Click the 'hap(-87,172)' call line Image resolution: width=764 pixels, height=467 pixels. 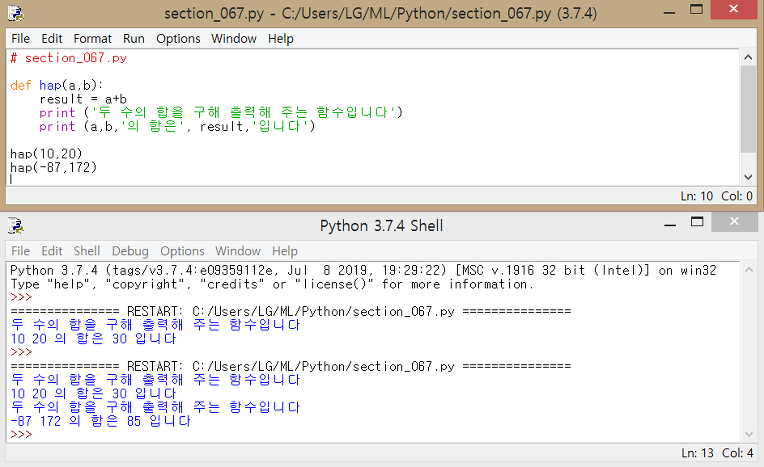pos(54,167)
